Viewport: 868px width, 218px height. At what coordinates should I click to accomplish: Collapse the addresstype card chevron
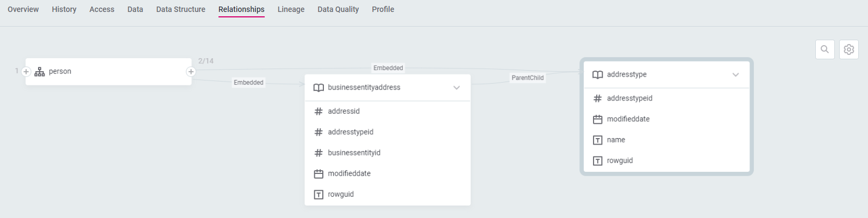tap(735, 74)
